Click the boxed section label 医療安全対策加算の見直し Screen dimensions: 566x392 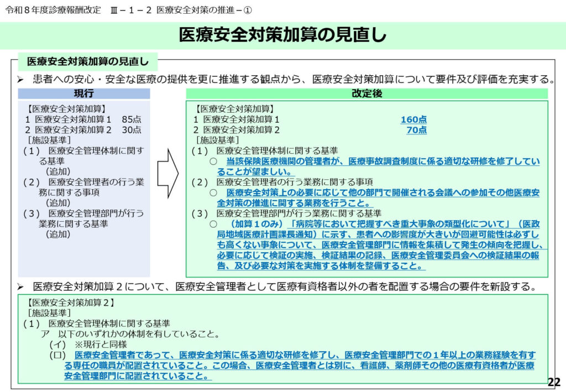88,60
